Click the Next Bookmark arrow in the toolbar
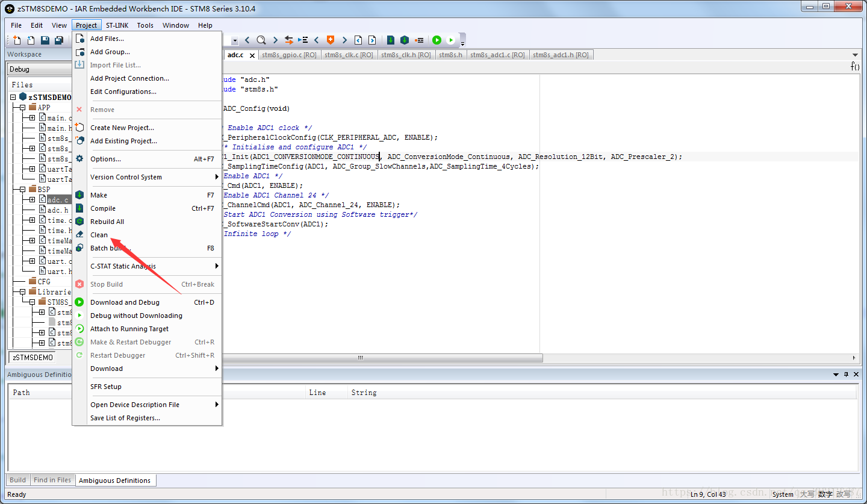 click(x=344, y=40)
